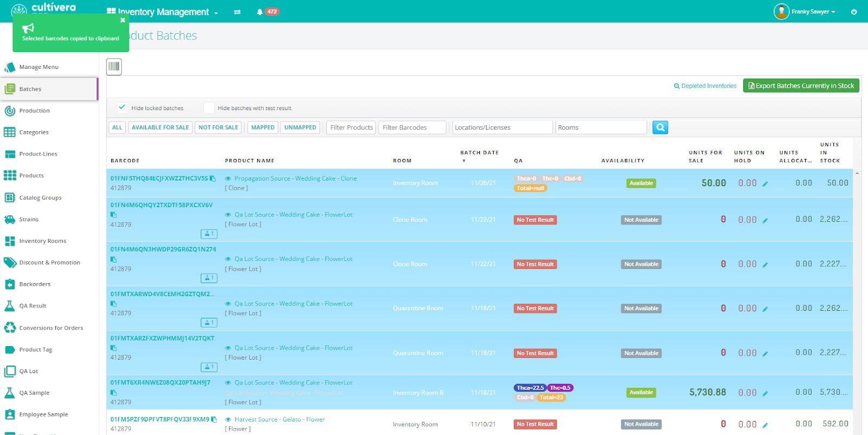This screenshot has width=868, height=435.
Task: Open Propagation Source - Wedding Cake - Clone
Action: pyautogui.click(x=296, y=178)
